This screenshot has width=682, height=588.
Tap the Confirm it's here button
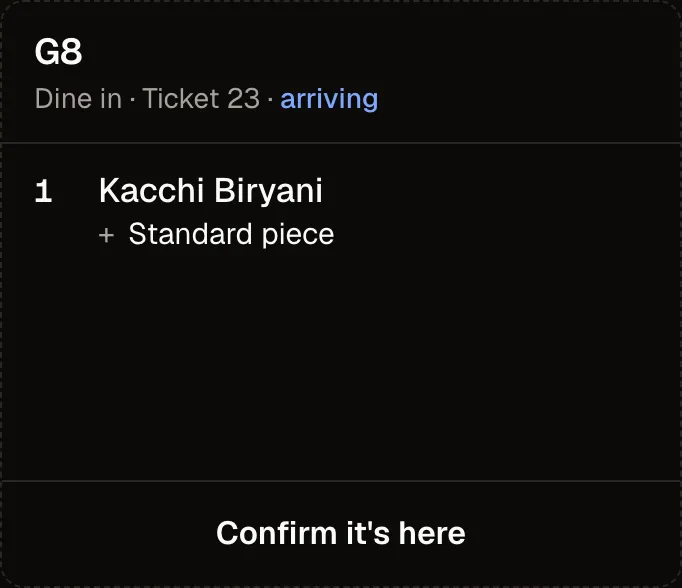pos(341,534)
